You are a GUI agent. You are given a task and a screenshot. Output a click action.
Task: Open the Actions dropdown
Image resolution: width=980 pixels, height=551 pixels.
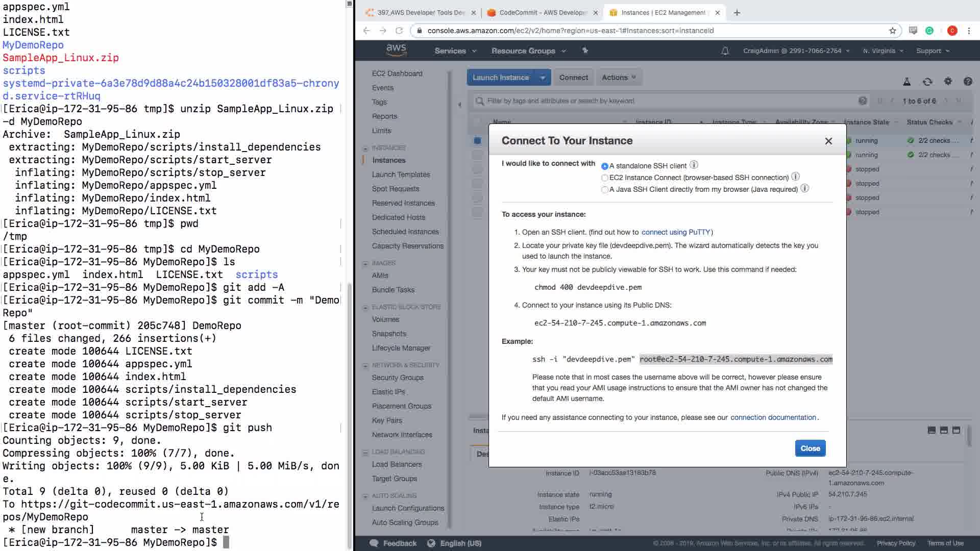click(x=619, y=78)
